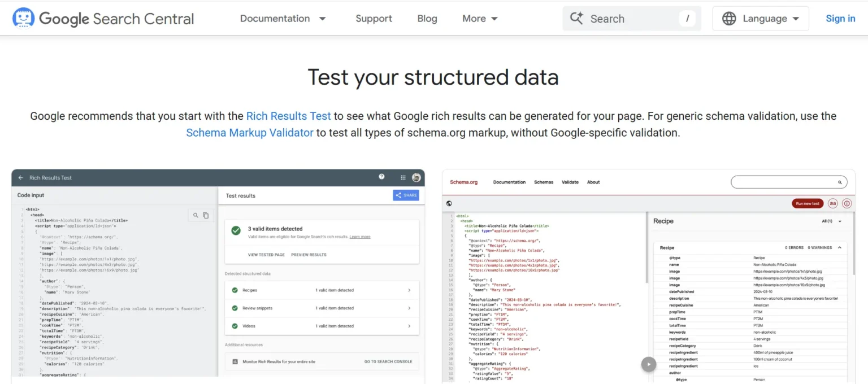This screenshot has width=868, height=384.
Task: Click the help icon in Rich Results Test
Action: [x=381, y=177]
